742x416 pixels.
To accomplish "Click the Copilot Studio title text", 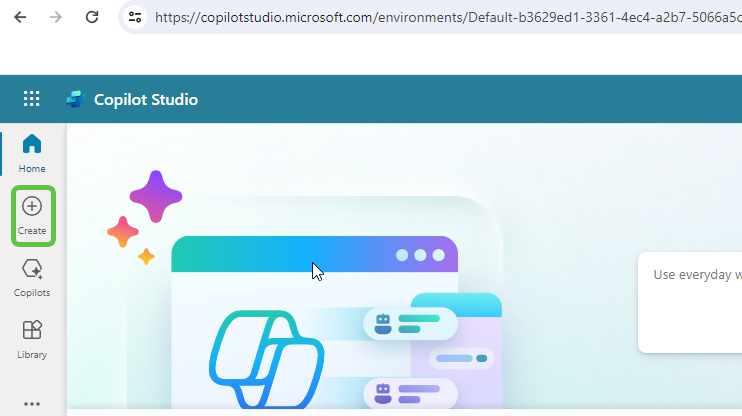I will [x=145, y=99].
